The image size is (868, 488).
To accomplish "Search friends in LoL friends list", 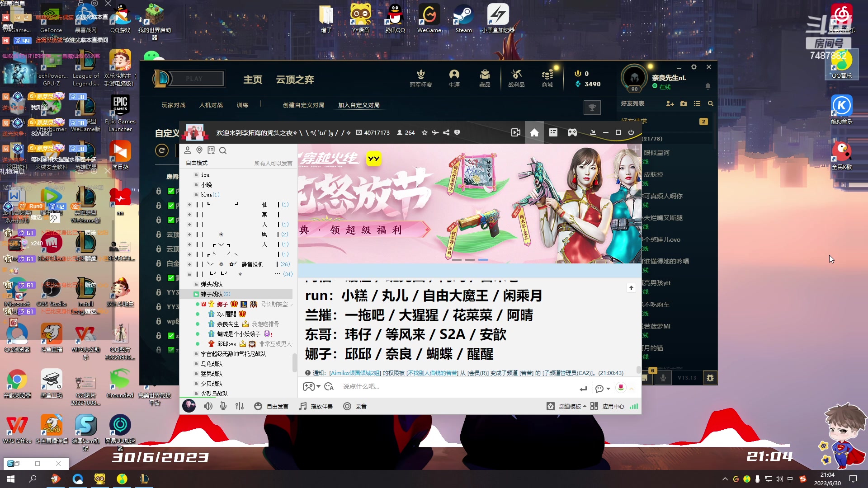I will point(711,103).
